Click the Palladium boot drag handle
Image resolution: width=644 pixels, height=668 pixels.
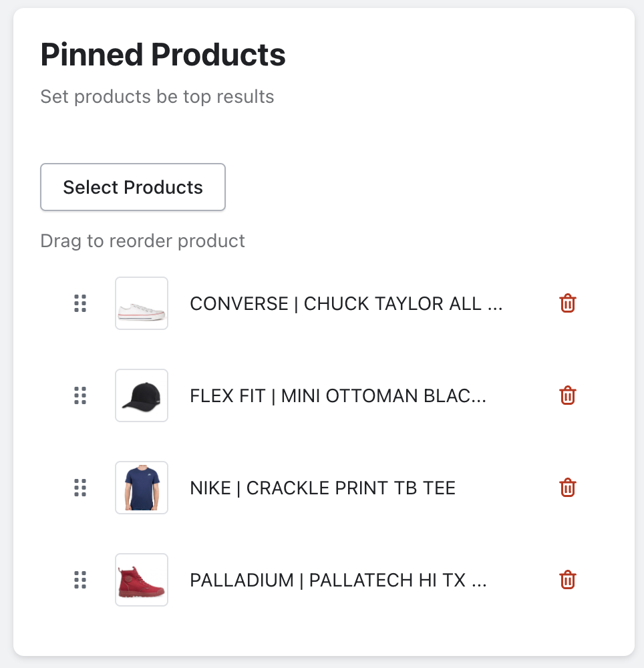click(80, 580)
